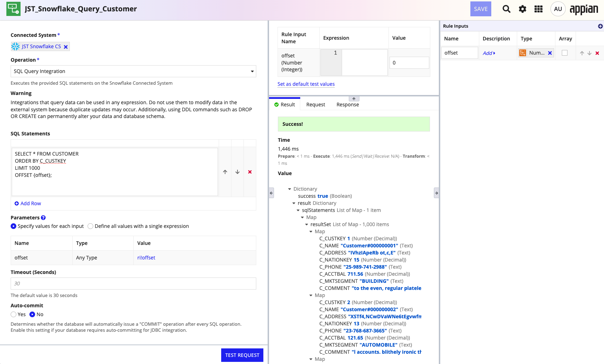Select 'Specify values for each input' option
The width and height of the screenshot is (604, 364).
[x=13, y=226]
